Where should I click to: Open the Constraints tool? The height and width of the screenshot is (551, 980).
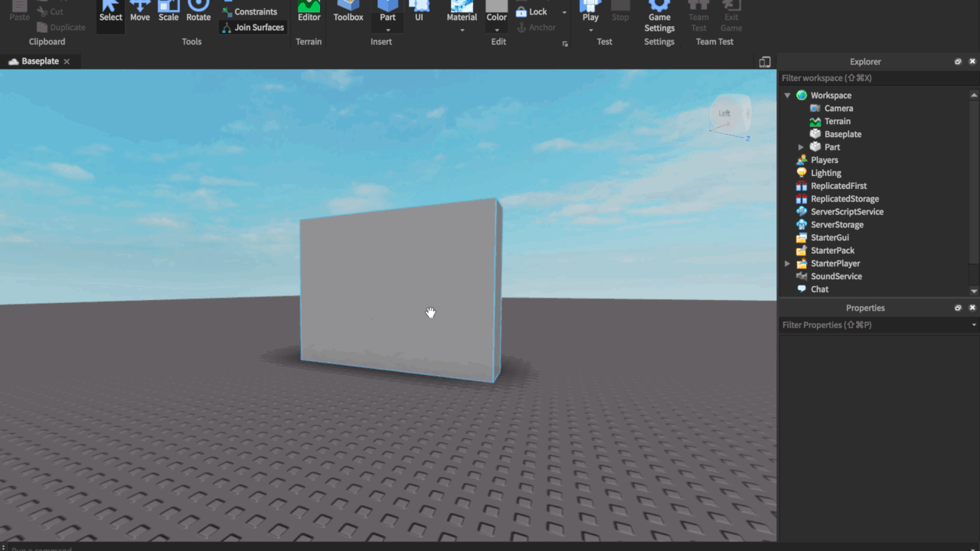click(250, 11)
